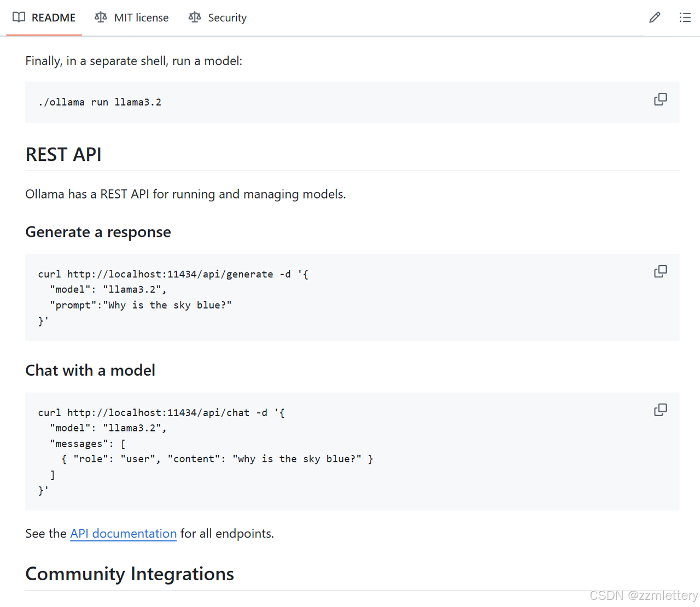Click the "messages": [ line
The image size is (700, 607).
tap(87, 443)
